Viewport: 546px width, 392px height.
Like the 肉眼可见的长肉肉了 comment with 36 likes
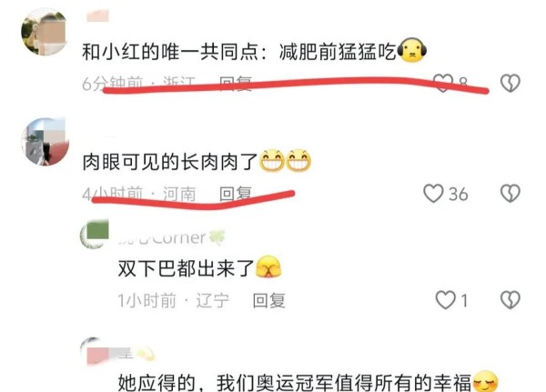(x=433, y=193)
